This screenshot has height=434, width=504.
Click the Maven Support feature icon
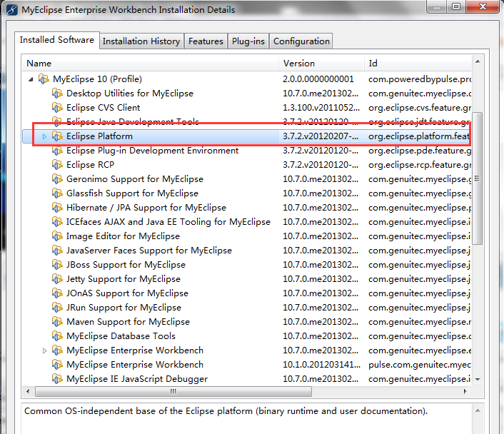[x=57, y=321]
